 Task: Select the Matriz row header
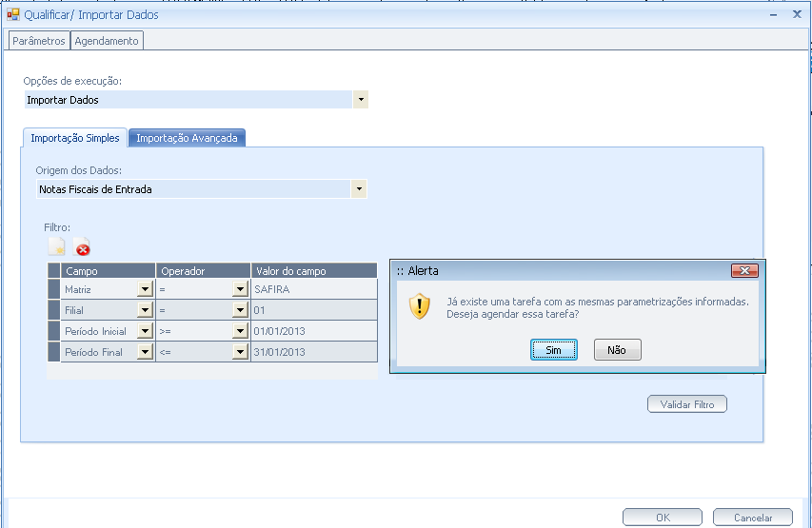tap(54, 289)
